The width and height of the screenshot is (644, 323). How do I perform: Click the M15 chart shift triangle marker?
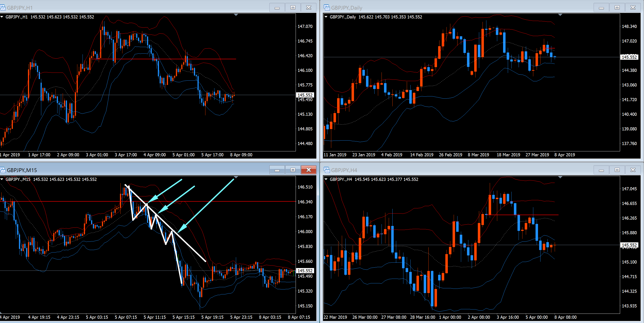(236, 177)
